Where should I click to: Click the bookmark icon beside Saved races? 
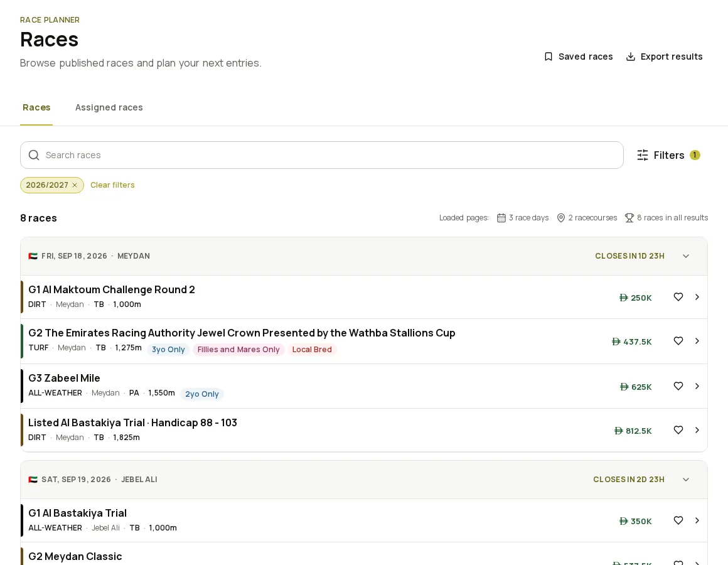(x=549, y=56)
